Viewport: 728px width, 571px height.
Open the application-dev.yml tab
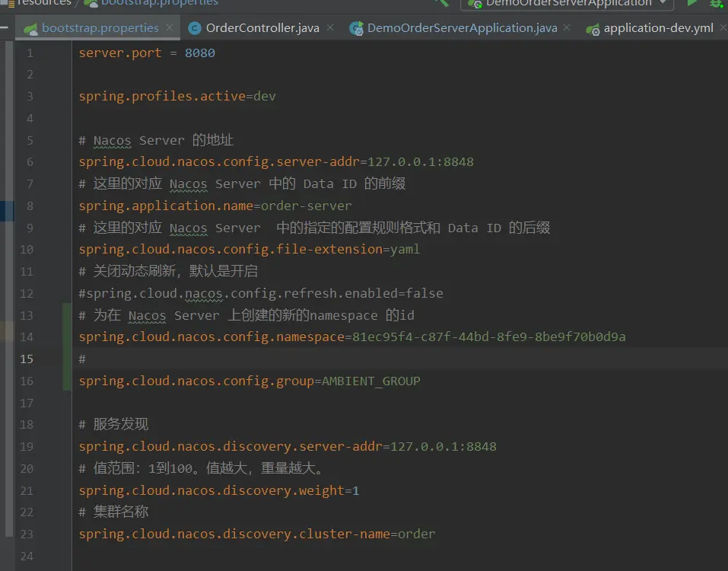(658, 28)
